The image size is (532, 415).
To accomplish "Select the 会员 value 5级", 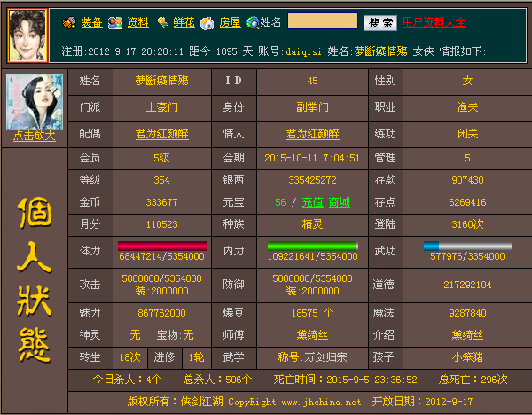I will [x=161, y=158].
